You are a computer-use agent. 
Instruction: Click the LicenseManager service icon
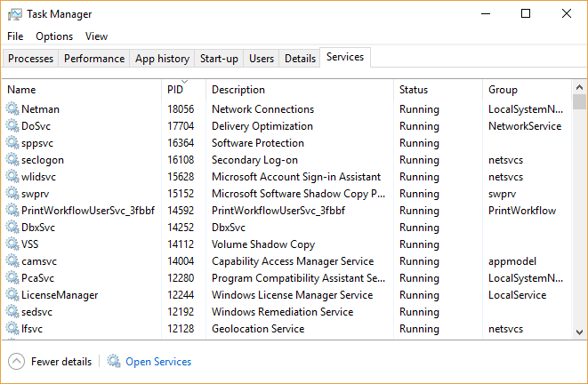(12, 295)
